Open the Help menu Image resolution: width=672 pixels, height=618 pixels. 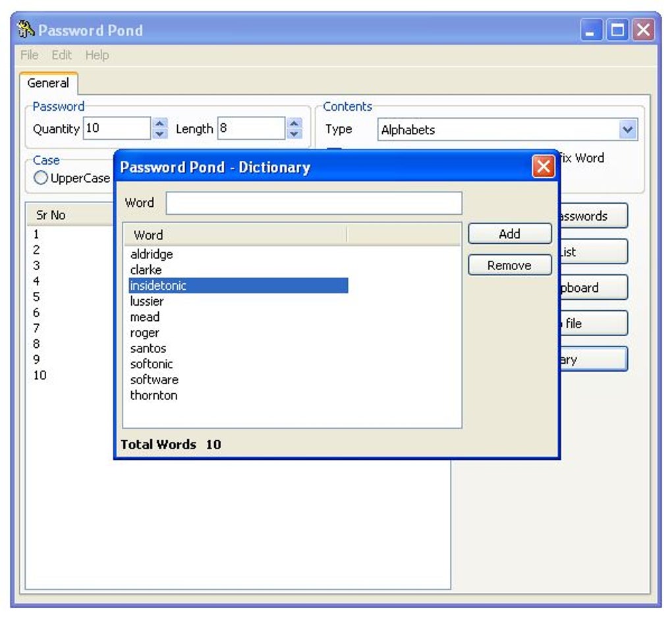pyautogui.click(x=97, y=55)
